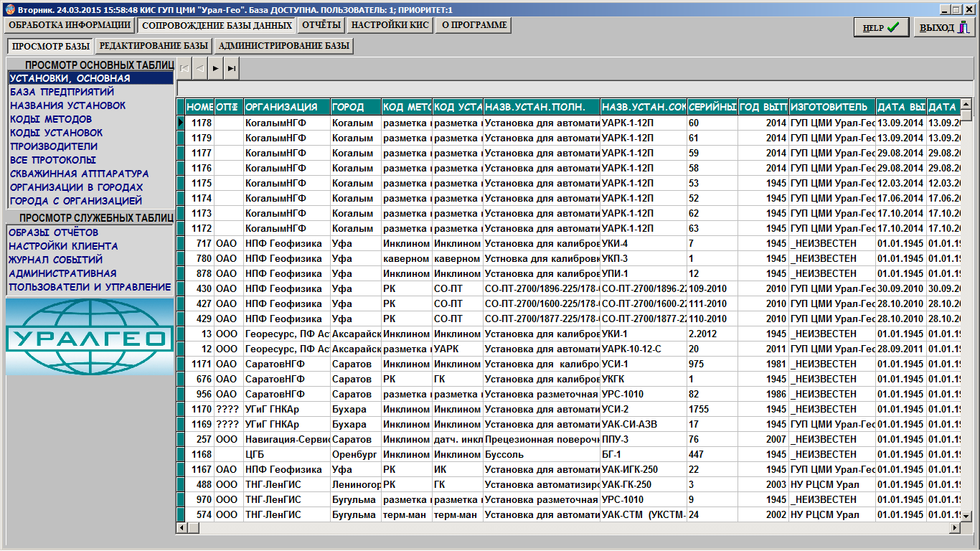Go to next record navigator button

(216, 69)
